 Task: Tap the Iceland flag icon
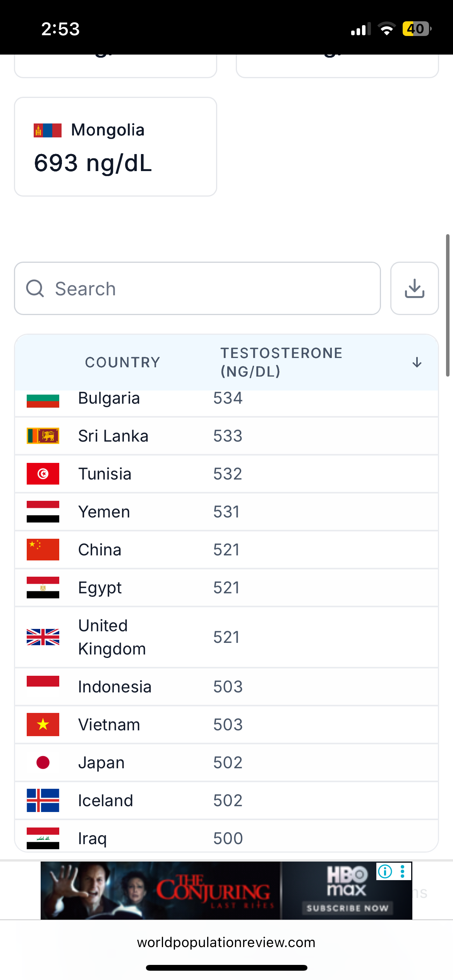point(43,800)
